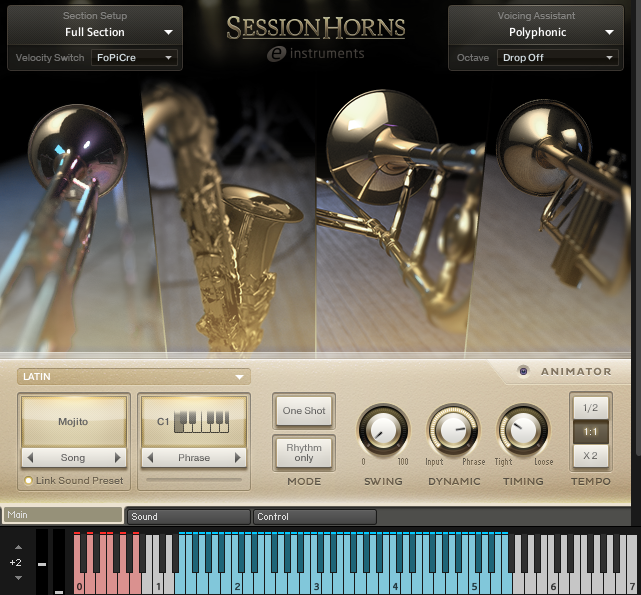Switch to the Main tab
The height and width of the screenshot is (595, 641).
pyautogui.click(x=63, y=515)
